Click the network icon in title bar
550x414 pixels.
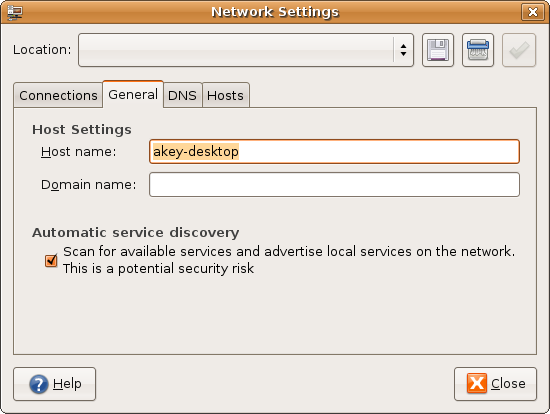[x=15, y=12]
